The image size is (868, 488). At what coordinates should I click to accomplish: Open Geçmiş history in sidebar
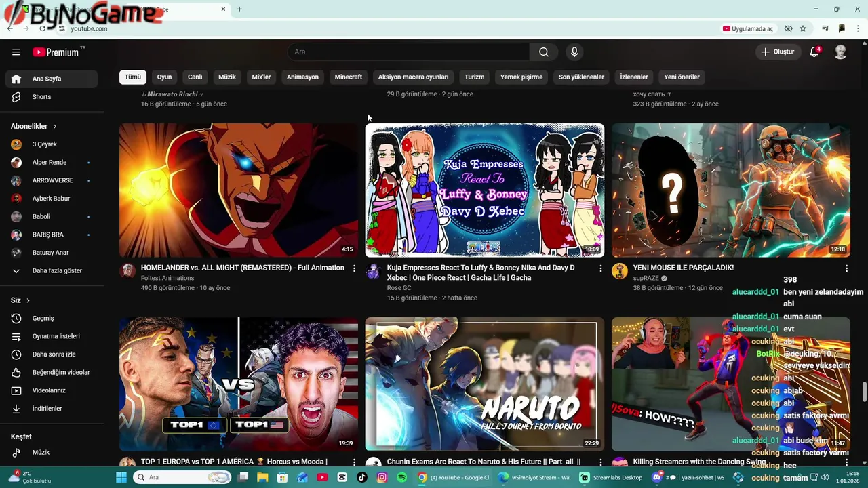[x=52, y=319]
